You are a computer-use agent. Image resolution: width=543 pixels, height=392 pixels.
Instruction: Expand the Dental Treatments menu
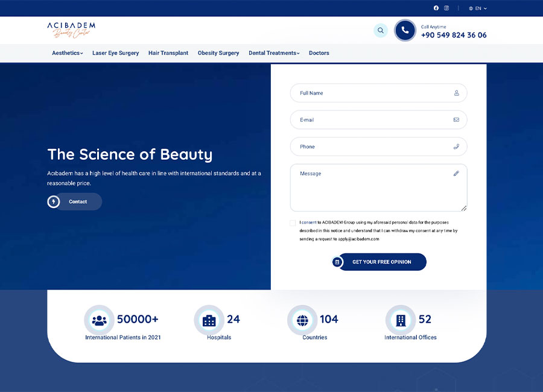click(x=274, y=53)
